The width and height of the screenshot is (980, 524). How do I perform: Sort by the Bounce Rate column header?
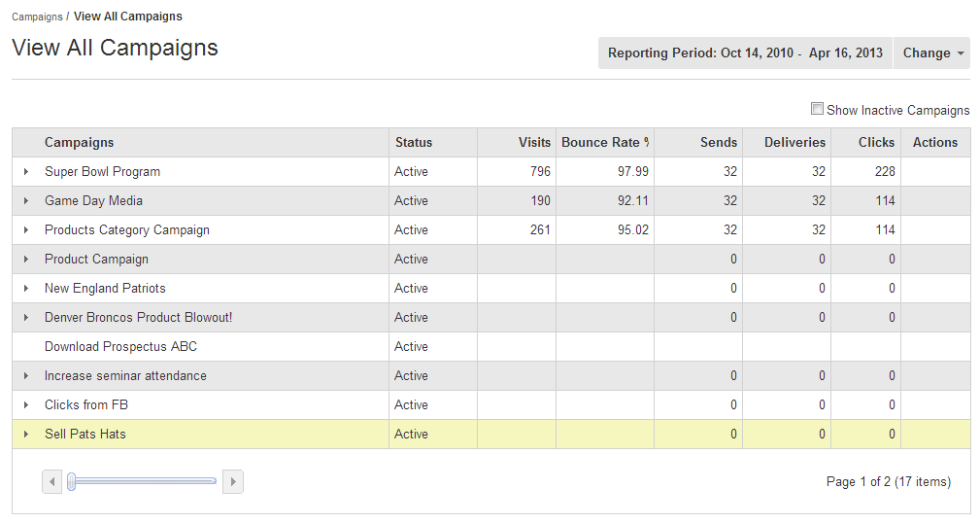(604, 143)
